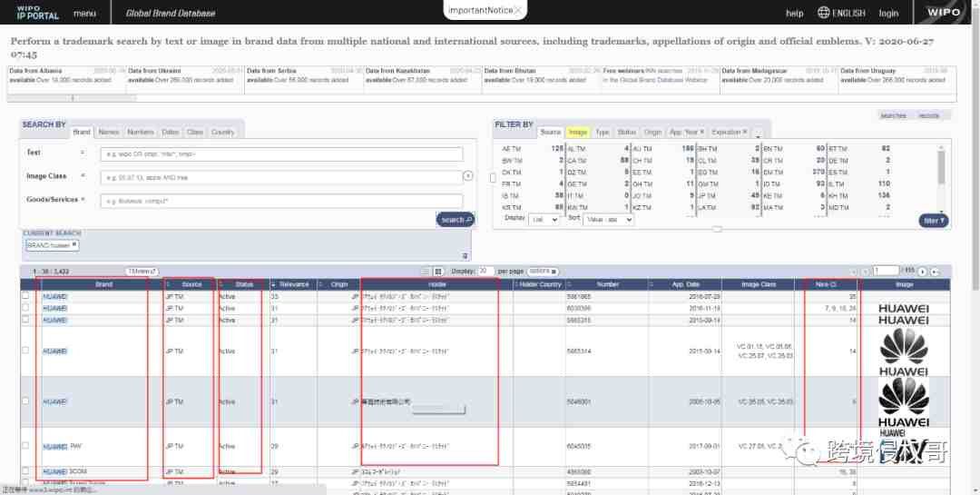Click the Text search input field
The image size is (980, 495).
[281, 153]
